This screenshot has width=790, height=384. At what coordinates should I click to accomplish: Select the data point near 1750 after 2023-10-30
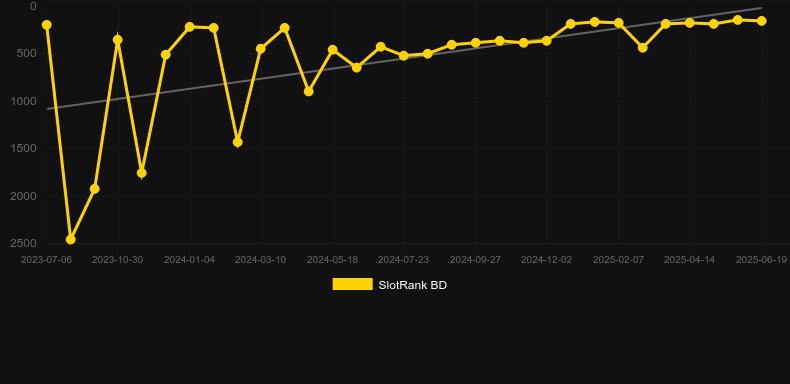coord(142,173)
